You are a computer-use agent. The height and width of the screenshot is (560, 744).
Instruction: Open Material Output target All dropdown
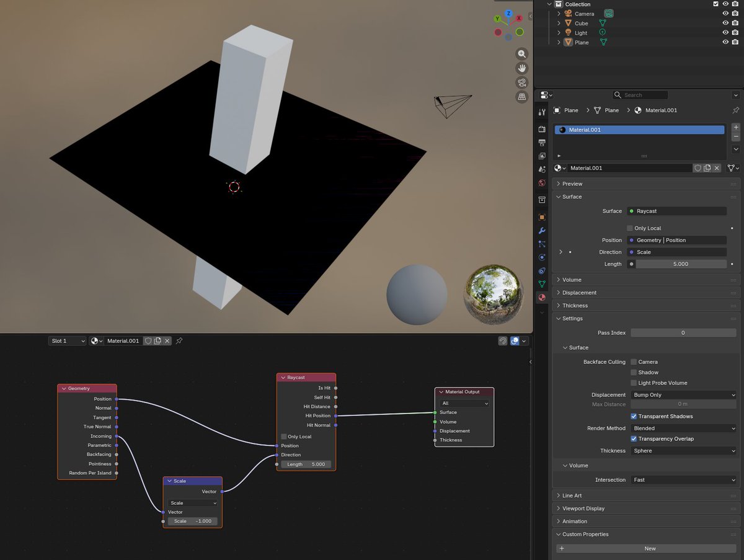[x=464, y=403]
